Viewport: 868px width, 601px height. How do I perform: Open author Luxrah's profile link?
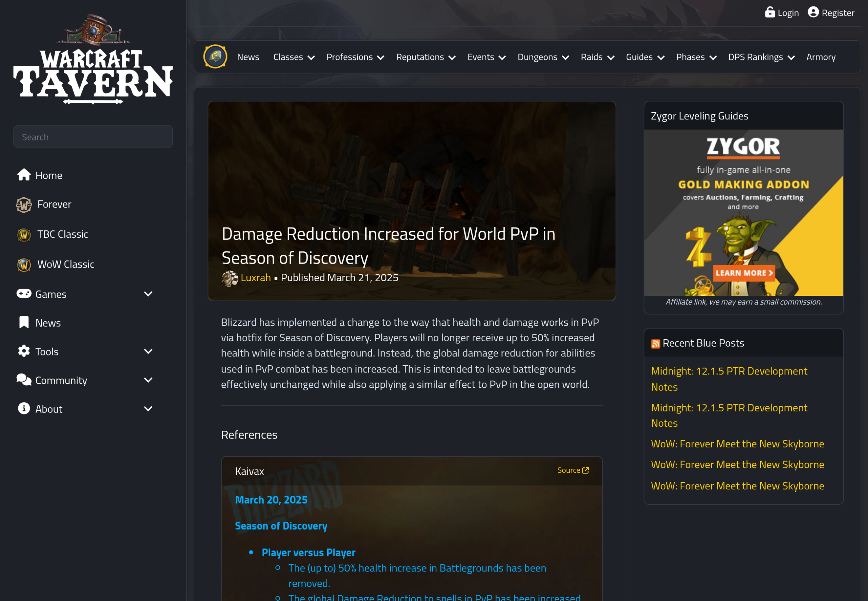(x=256, y=277)
